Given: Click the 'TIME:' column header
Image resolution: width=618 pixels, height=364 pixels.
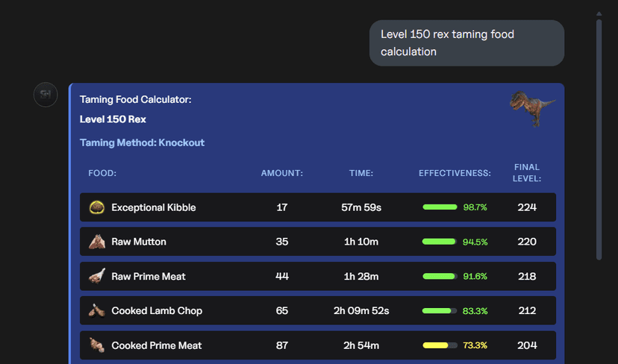Looking at the screenshot, I should pyautogui.click(x=361, y=173).
